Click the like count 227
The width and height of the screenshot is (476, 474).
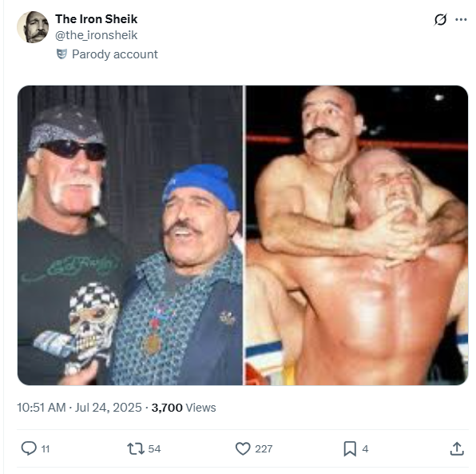click(264, 448)
